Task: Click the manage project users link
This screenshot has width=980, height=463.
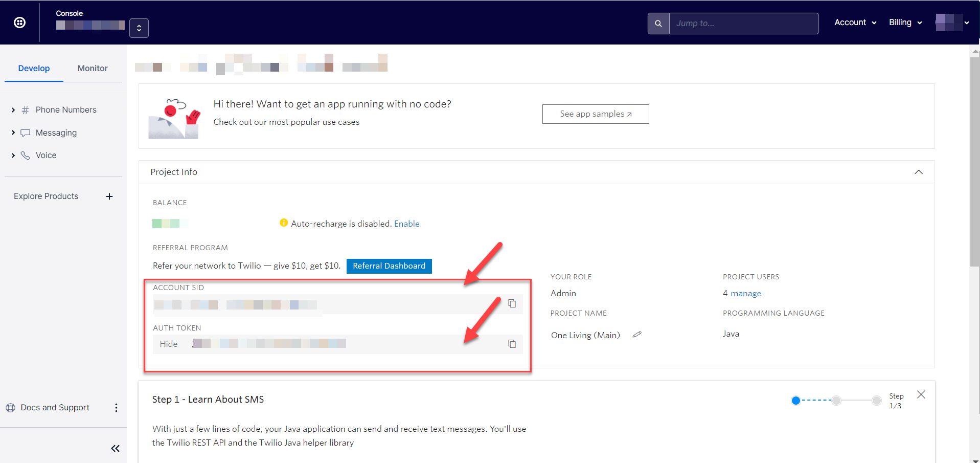Action: point(746,294)
